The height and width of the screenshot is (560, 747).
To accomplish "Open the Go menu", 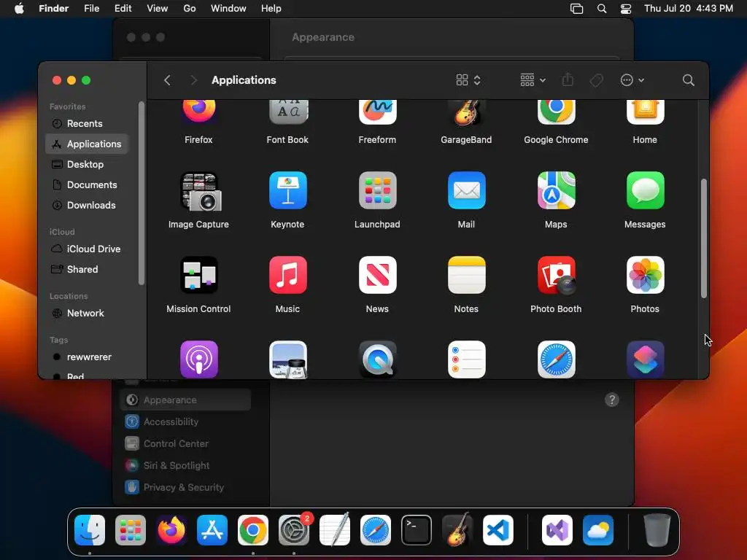I will tap(190, 9).
